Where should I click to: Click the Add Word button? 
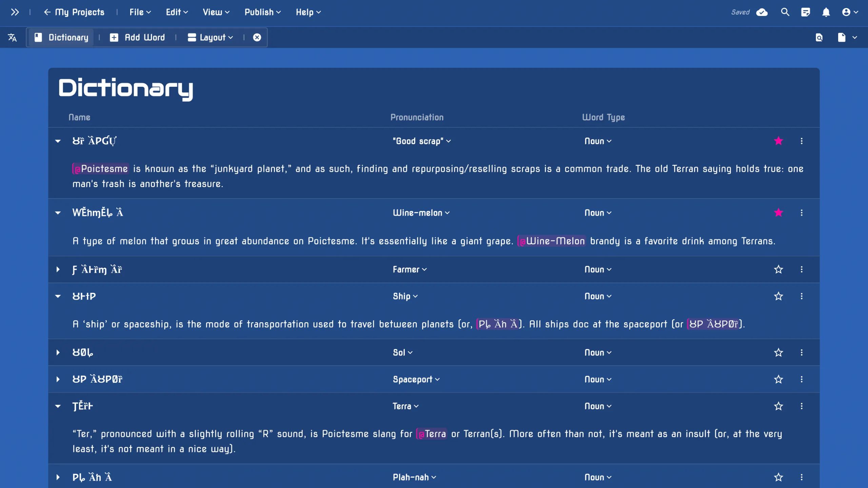137,37
